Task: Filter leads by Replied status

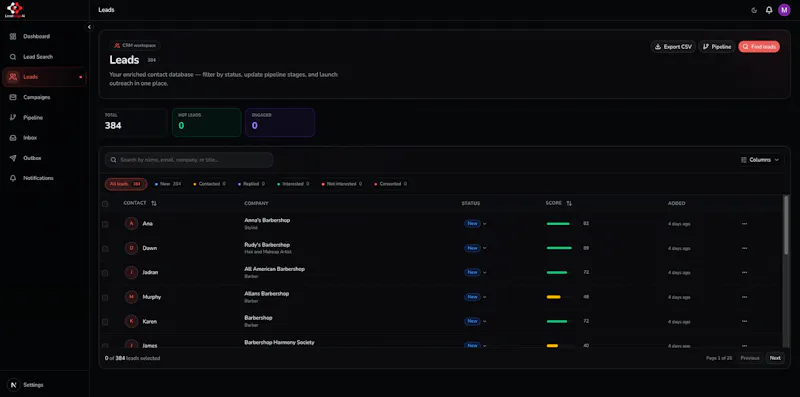Action: [x=251, y=184]
